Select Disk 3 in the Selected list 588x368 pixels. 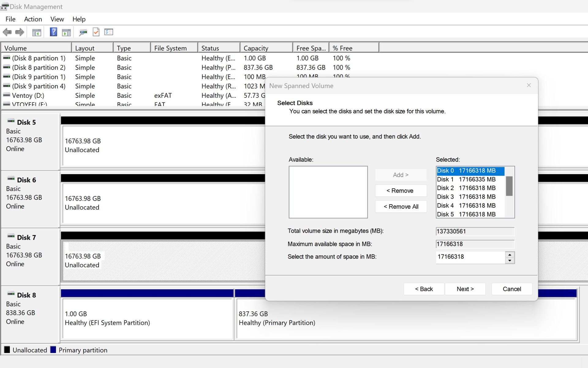click(466, 196)
